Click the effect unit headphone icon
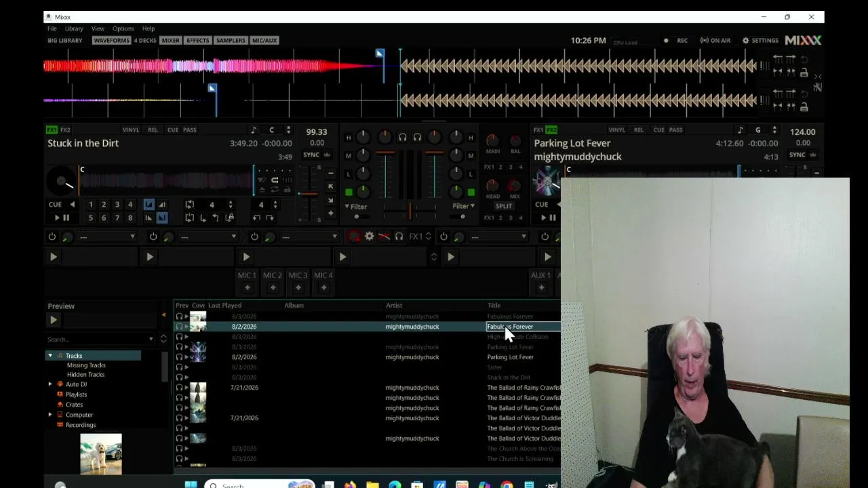This screenshot has width=868, height=488. click(x=399, y=237)
